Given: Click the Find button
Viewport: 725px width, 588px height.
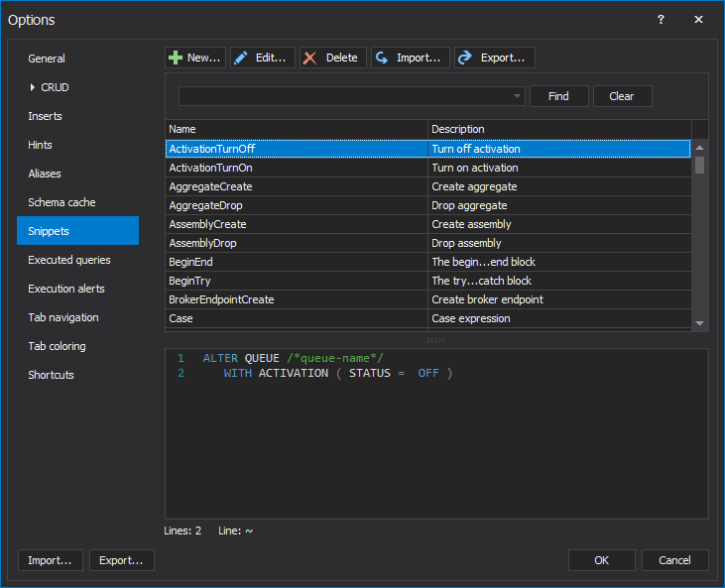Looking at the screenshot, I should point(559,96).
